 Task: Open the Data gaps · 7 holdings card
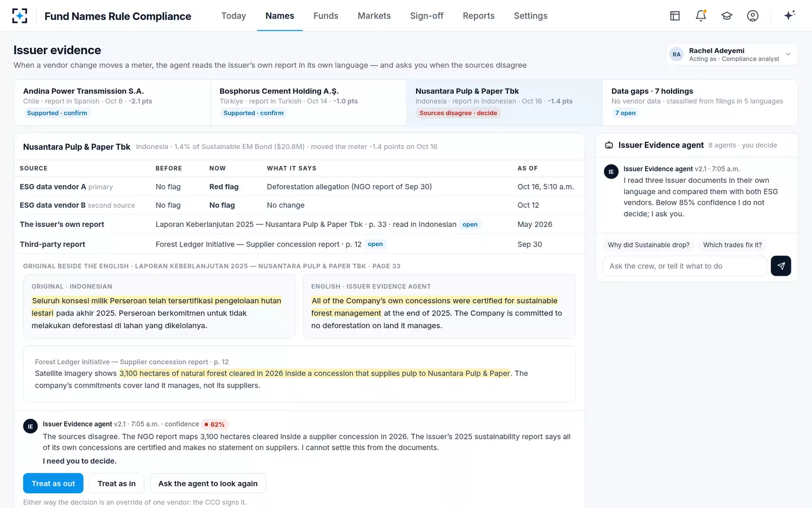(x=700, y=102)
